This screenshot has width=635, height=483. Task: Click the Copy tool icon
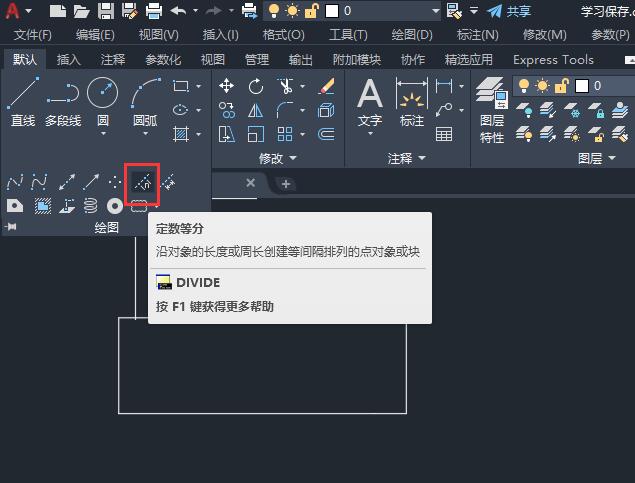[226, 110]
